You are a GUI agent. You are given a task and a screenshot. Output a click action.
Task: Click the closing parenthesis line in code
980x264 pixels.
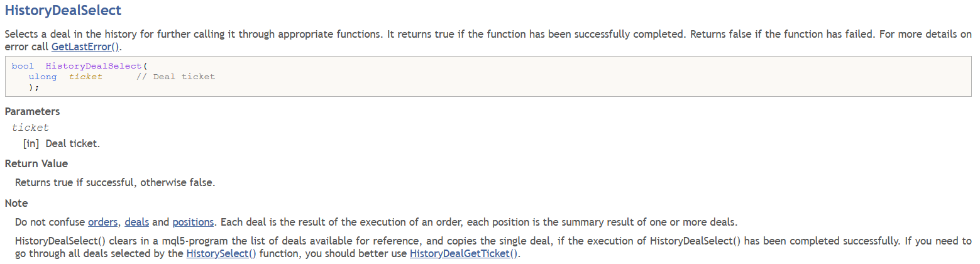point(34,87)
